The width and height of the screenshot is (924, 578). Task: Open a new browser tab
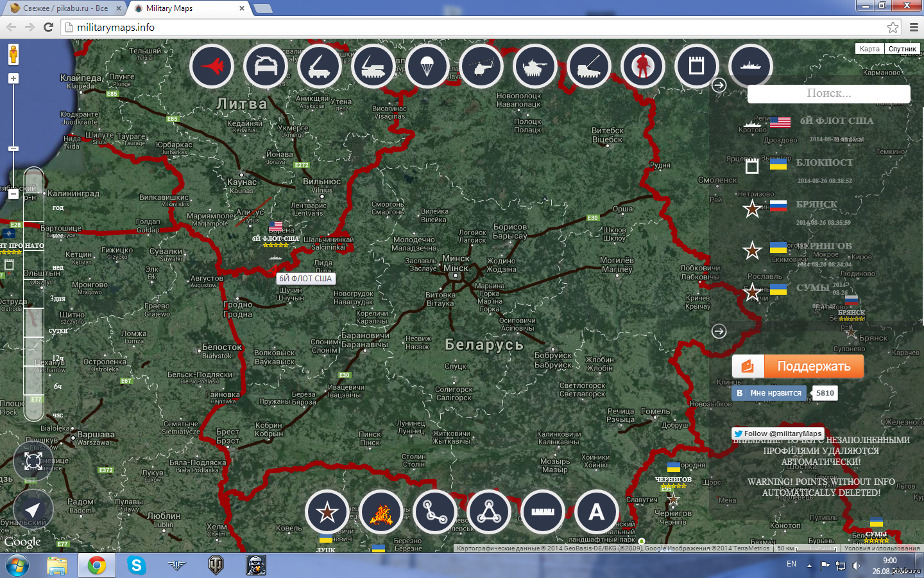(x=262, y=8)
